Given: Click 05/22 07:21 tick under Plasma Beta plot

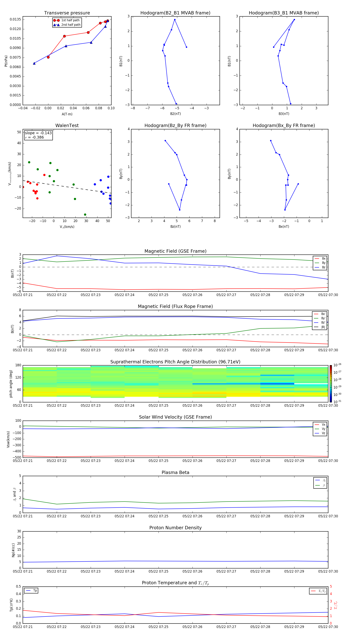Looking at the screenshot, I should [23, 516].
